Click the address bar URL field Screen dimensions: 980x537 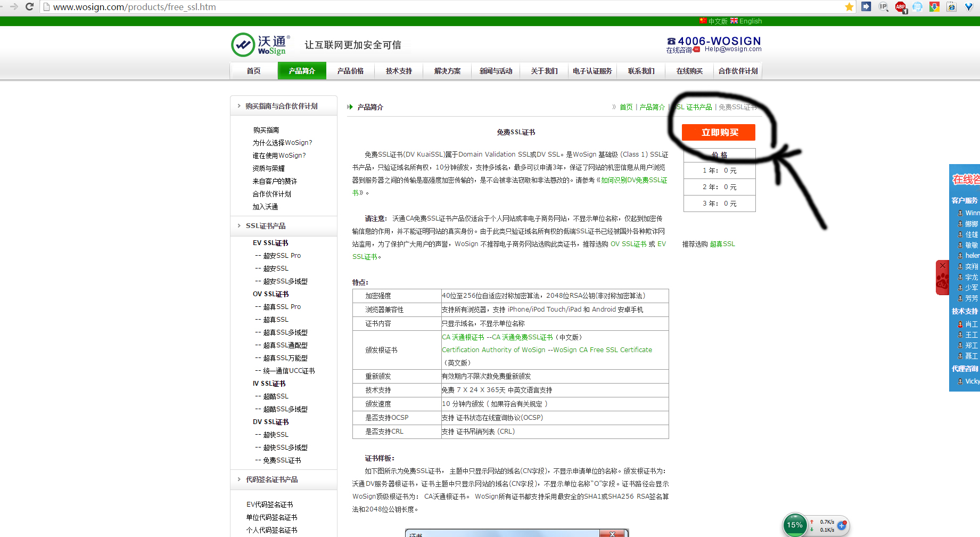tap(447, 7)
